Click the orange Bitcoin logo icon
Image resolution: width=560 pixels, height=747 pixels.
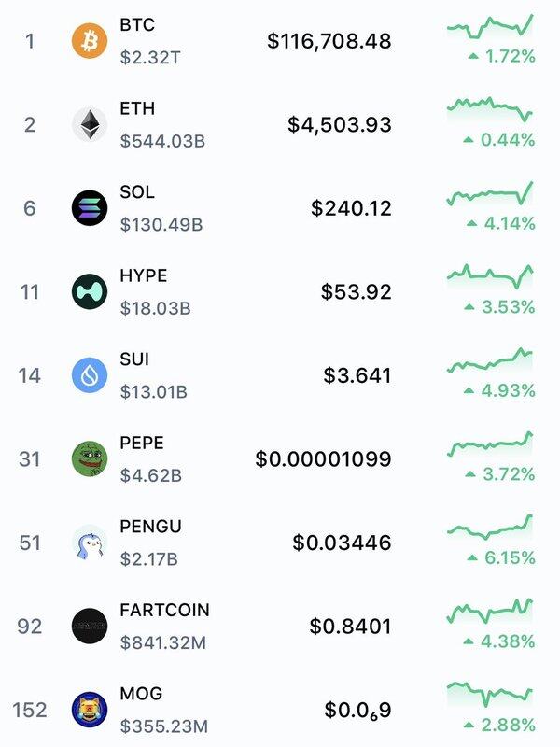90,41
